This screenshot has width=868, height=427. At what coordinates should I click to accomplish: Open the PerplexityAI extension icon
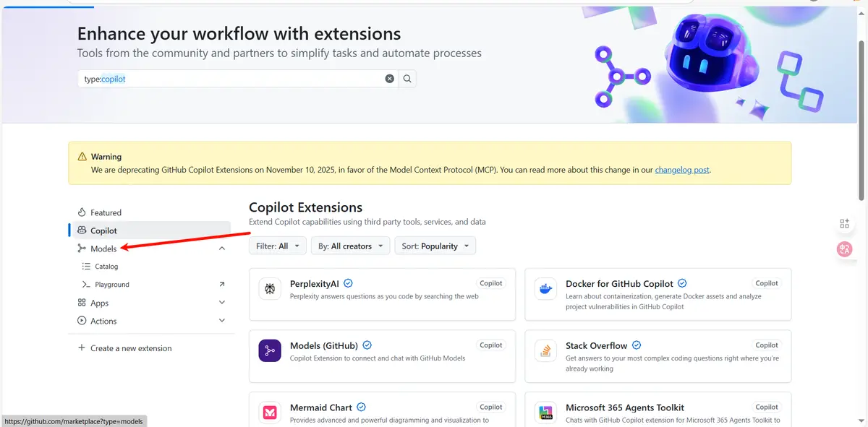(270, 289)
